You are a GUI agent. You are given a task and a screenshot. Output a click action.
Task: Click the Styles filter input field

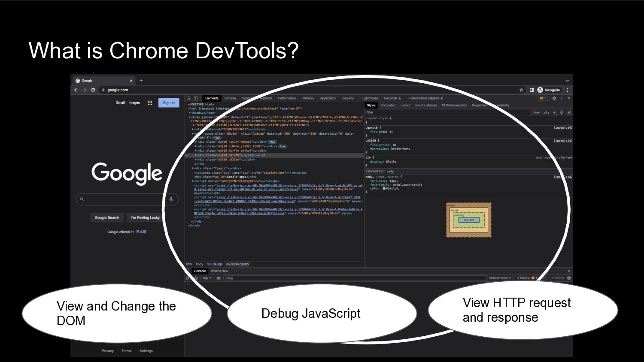[x=448, y=112]
